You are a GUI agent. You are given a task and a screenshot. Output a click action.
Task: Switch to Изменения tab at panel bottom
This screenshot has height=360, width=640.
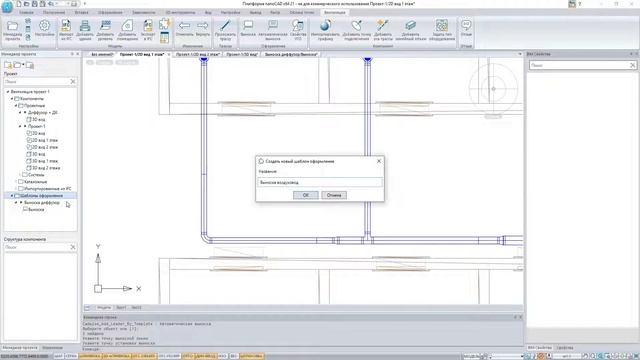53,348
